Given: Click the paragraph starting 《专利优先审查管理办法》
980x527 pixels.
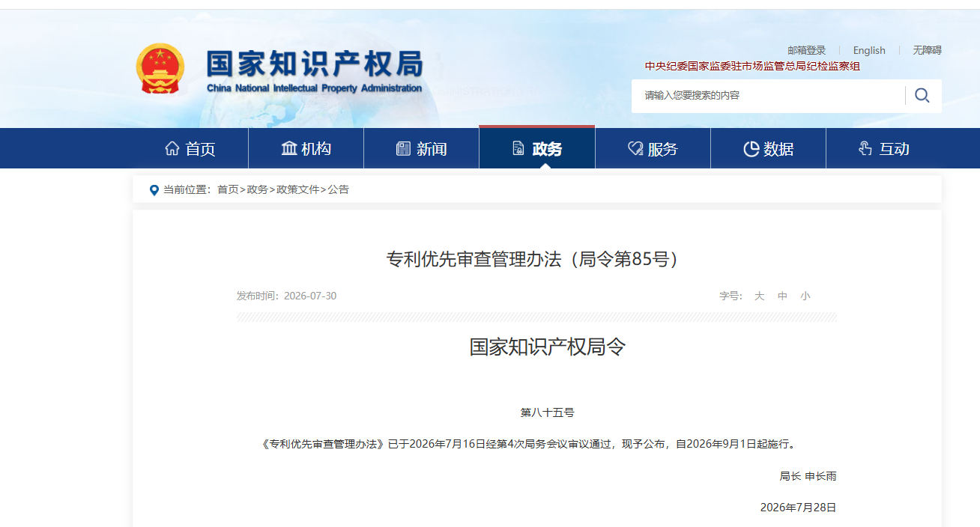Looking at the screenshot, I should 529,444.
